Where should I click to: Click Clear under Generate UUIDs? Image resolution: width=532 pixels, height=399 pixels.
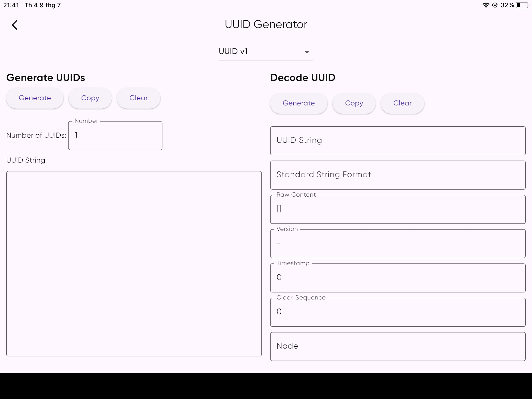click(x=138, y=98)
